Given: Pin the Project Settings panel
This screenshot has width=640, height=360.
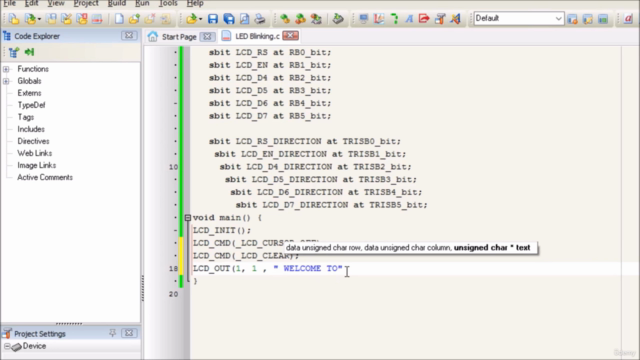Looking at the screenshot, I should point(112,333).
